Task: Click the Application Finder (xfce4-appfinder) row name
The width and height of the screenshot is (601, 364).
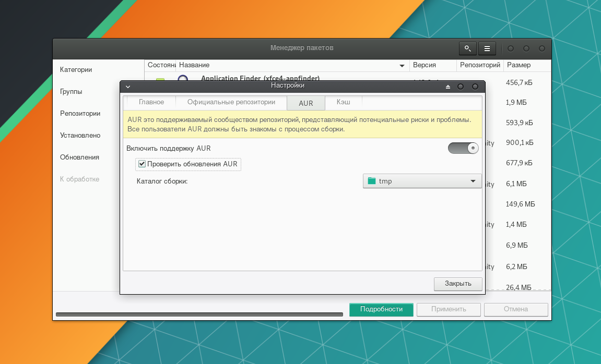Action: tap(260, 78)
